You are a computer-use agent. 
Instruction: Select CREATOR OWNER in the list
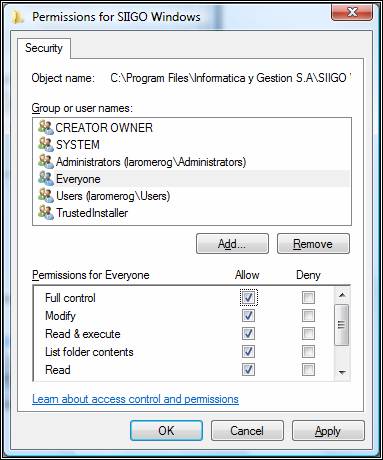coord(192,128)
